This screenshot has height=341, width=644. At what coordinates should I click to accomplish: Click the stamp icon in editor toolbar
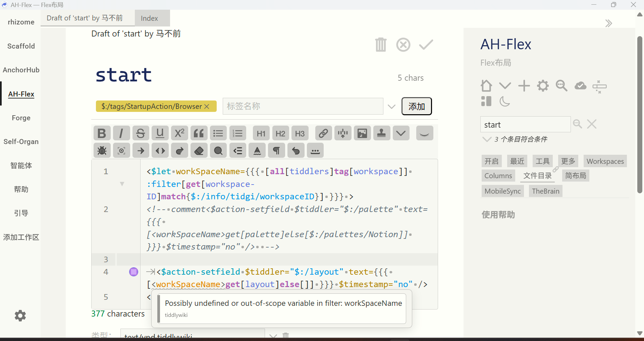click(381, 133)
